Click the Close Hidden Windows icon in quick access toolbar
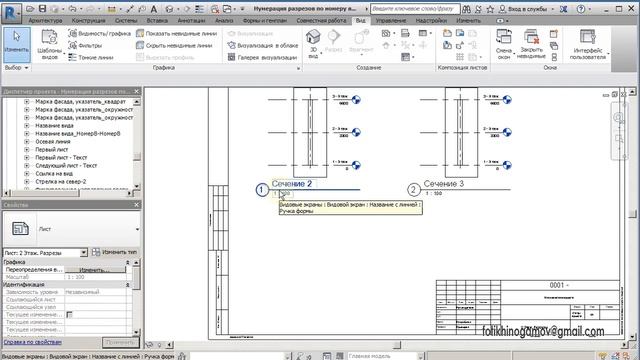This screenshot has width=640, height=360. [215, 9]
